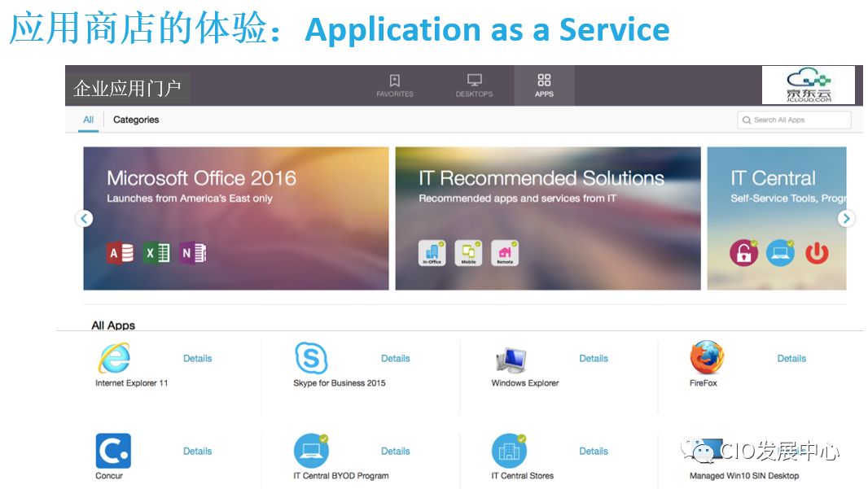868x489 pixels.
Task: Focus the Search All Apps field
Action: point(794,120)
